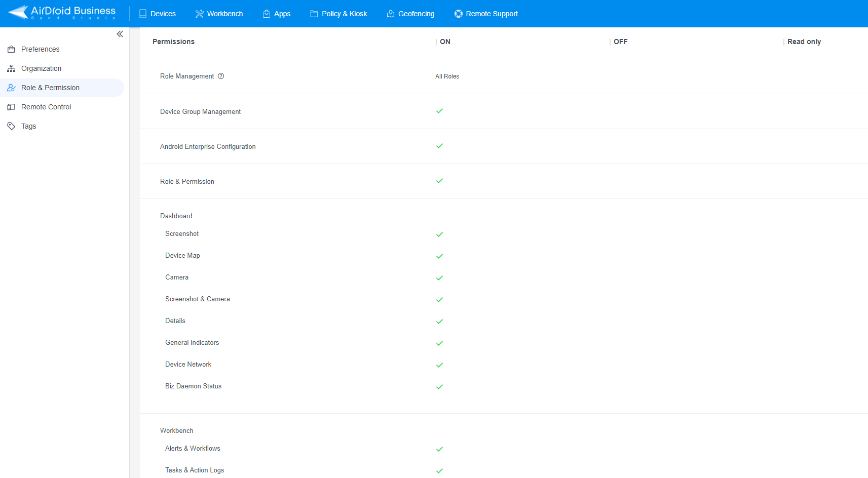Click the Organization hierarchy icon

click(11, 68)
